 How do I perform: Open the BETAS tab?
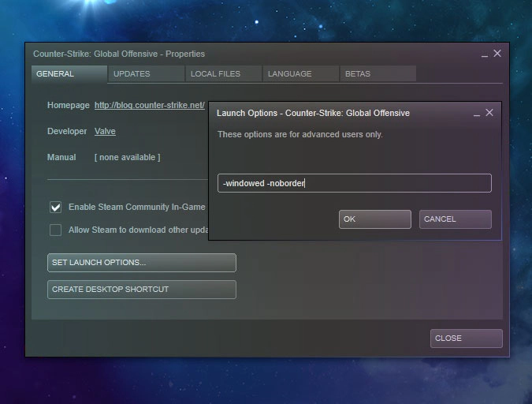point(378,73)
